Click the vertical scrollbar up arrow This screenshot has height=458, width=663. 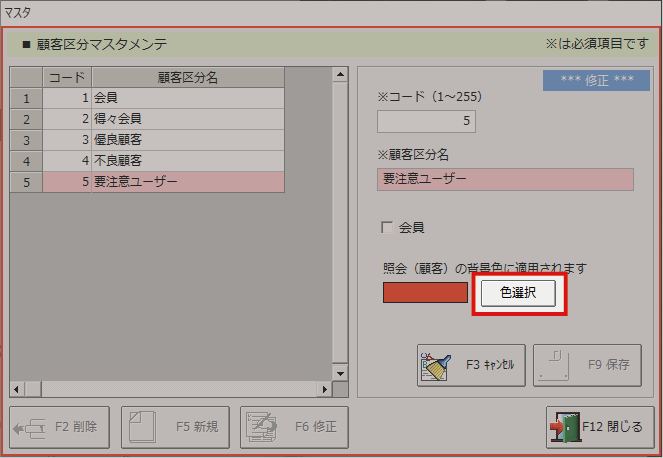340,75
